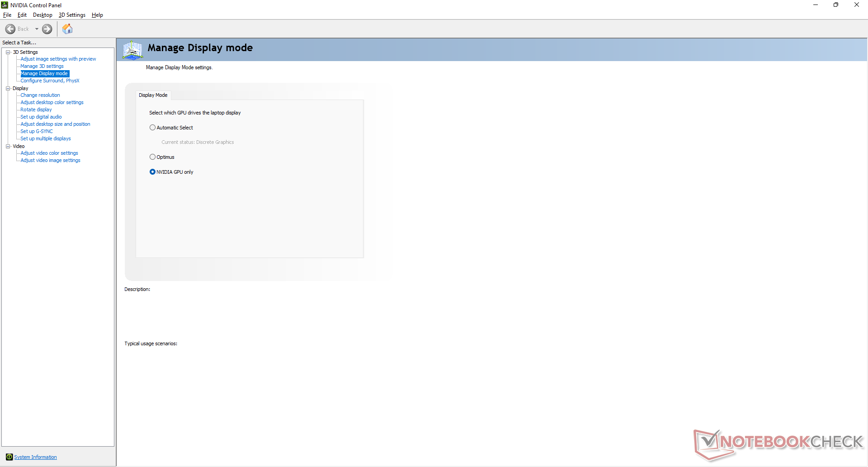Click the Back arrow icon
The height and width of the screenshot is (467, 868).
(10, 29)
